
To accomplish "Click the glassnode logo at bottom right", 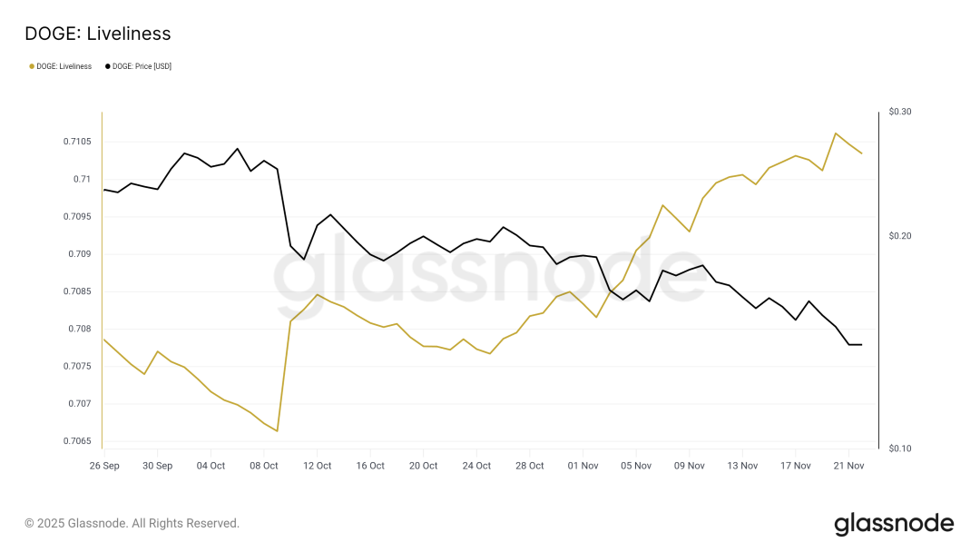I will tap(894, 524).
